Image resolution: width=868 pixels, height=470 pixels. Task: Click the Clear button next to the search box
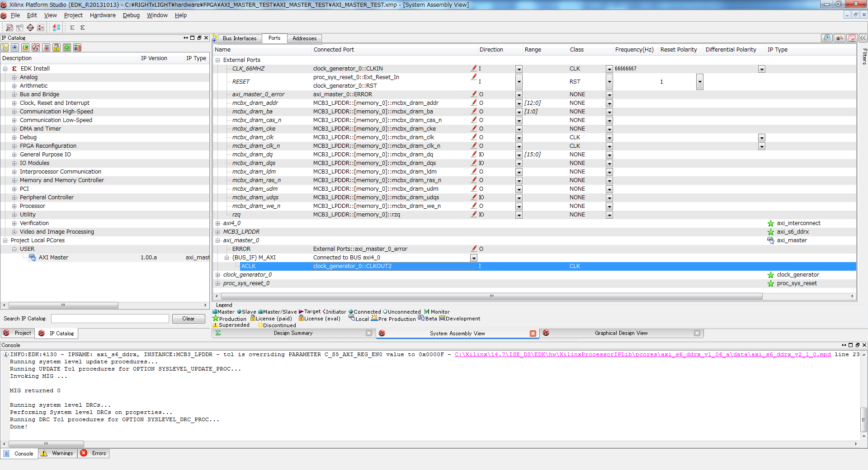pos(189,319)
